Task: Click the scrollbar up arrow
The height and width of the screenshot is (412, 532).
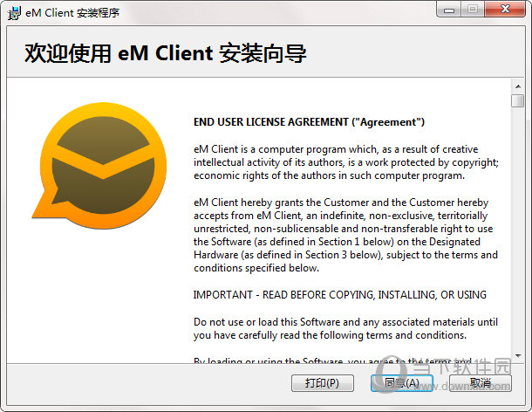Action: pyautogui.click(x=518, y=86)
